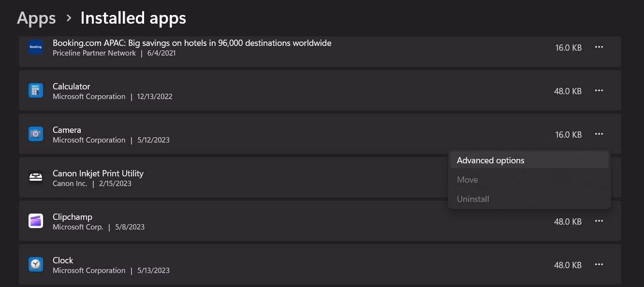
Task: Select the Calculator app name
Action: [x=72, y=86]
